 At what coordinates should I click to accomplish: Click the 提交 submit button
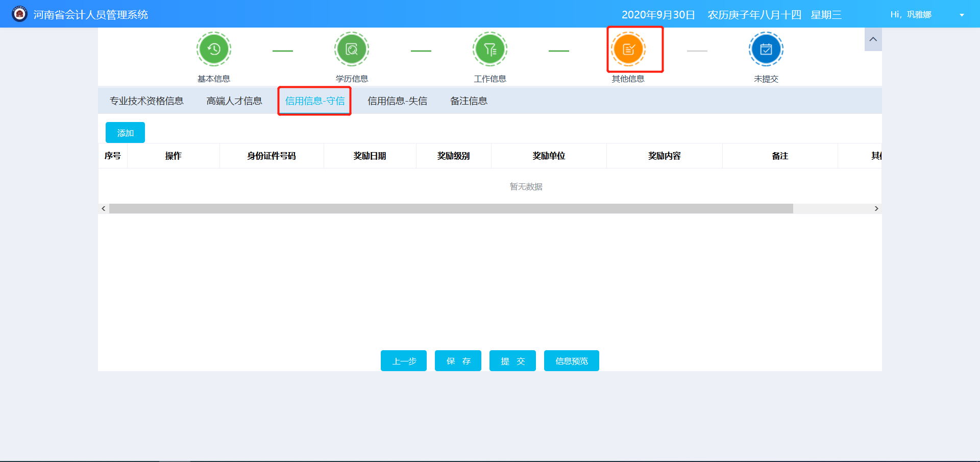(512, 360)
